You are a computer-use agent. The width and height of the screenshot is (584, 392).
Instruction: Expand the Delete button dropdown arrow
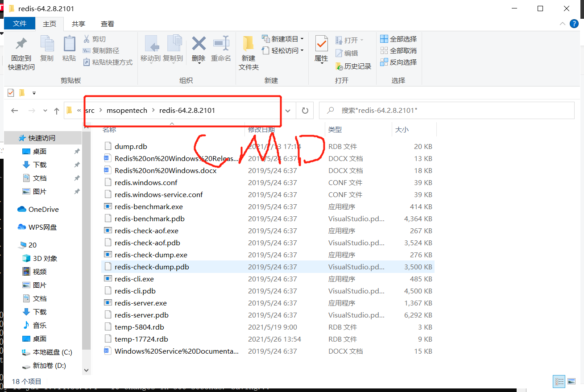[199, 63]
